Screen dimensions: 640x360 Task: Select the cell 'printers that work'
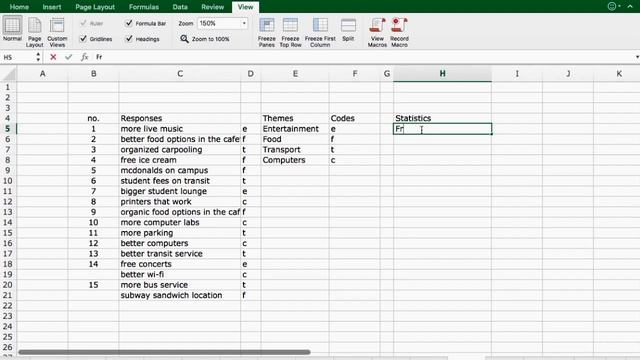(x=180, y=202)
